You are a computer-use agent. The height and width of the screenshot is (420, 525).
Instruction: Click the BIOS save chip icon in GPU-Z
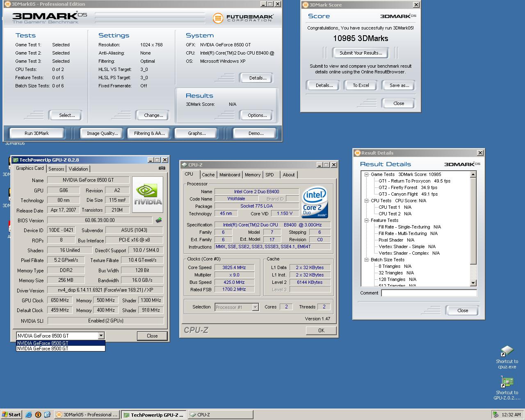(x=159, y=220)
